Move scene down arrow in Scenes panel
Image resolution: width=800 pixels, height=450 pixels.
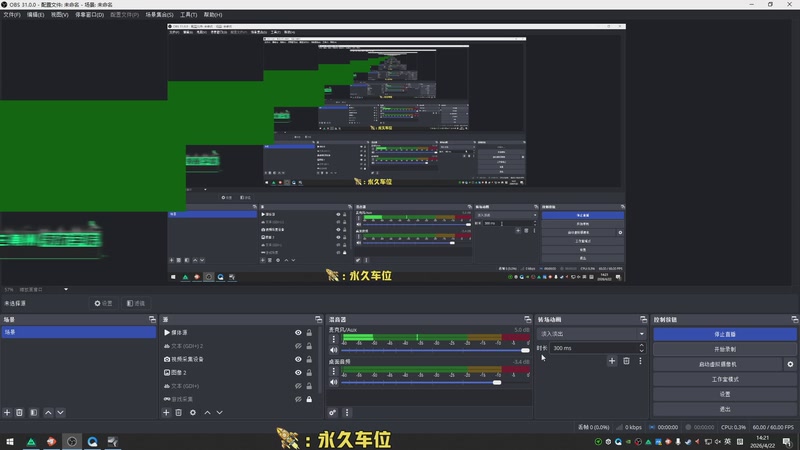tap(60, 412)
